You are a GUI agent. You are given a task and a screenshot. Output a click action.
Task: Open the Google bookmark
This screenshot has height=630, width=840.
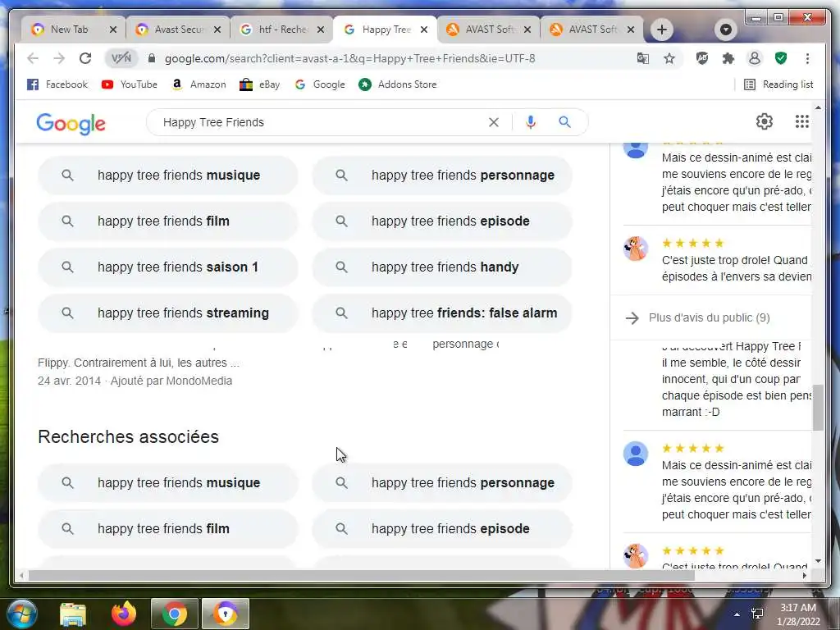click(321, 84)
